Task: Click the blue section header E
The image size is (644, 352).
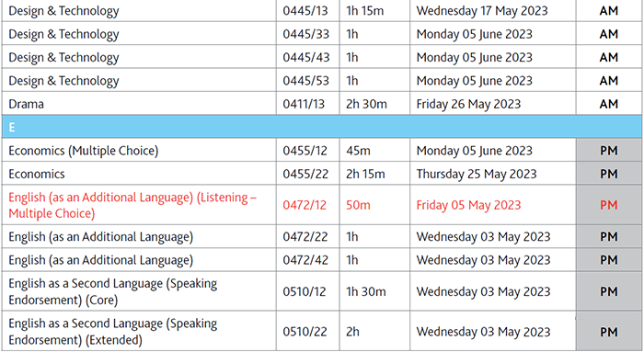Action: (x=322, y=127)
